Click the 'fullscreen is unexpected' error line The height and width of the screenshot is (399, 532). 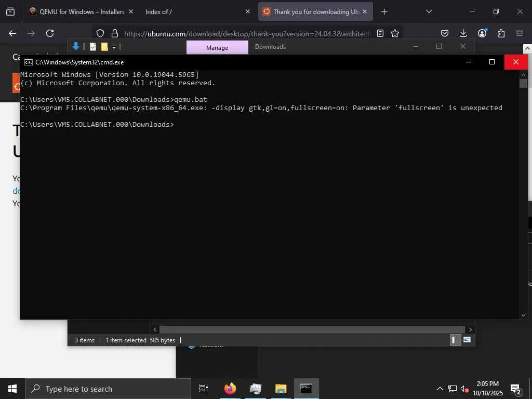261,108
